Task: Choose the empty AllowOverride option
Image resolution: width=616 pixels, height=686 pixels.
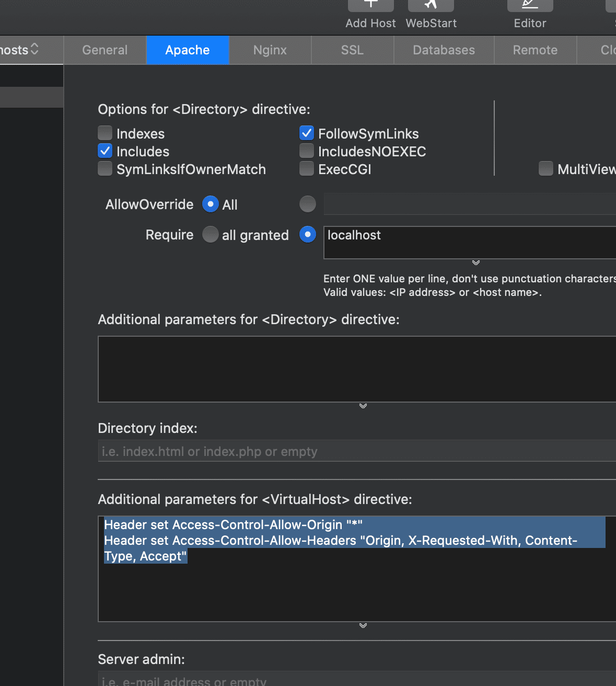Action: (308, 204)
